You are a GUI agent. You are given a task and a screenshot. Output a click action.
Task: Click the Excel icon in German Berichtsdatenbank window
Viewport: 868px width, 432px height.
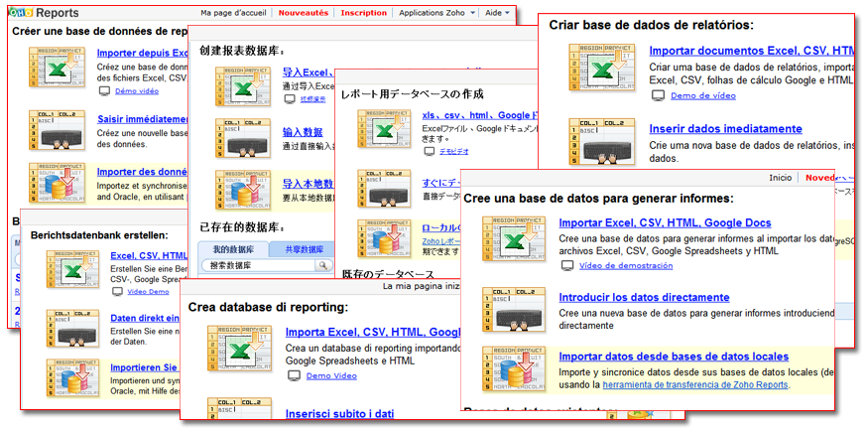tap(72, 270)
